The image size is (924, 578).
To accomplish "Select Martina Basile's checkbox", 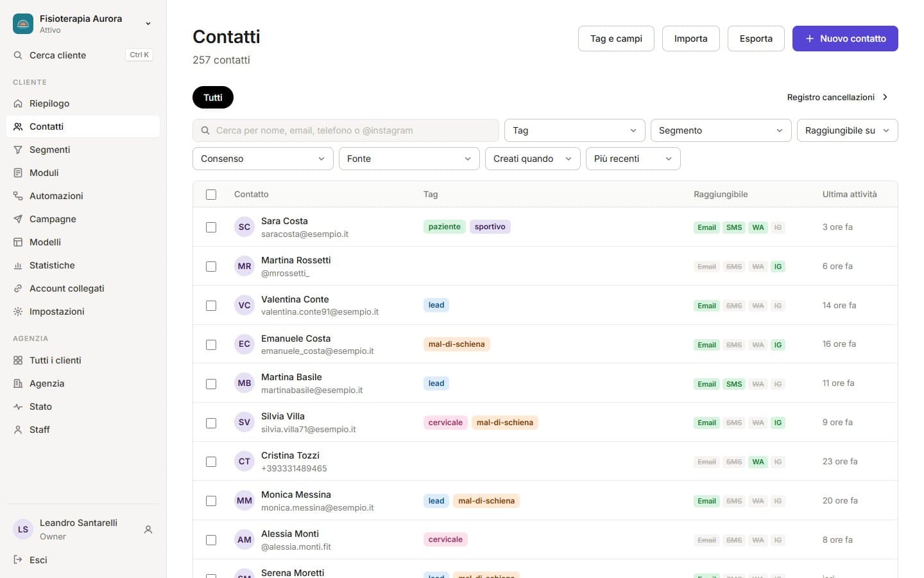I will click(x=211, y=384).
